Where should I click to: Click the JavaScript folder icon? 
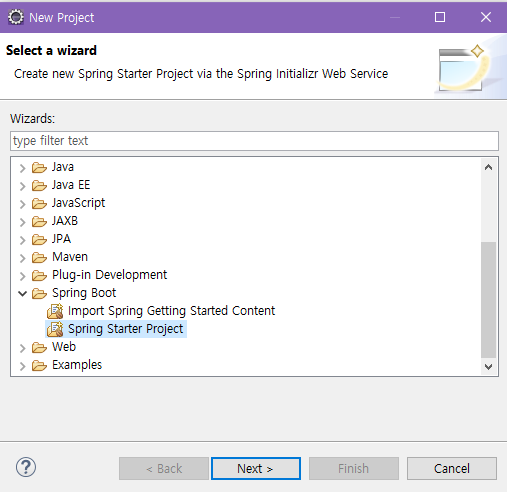point(39,203)
